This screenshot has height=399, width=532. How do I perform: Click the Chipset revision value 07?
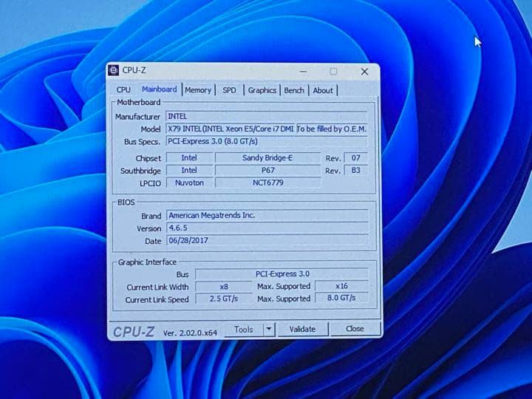pos(355,158)
